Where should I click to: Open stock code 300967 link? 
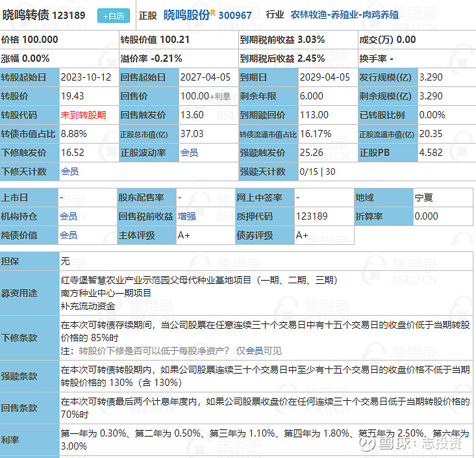point(235,15)
